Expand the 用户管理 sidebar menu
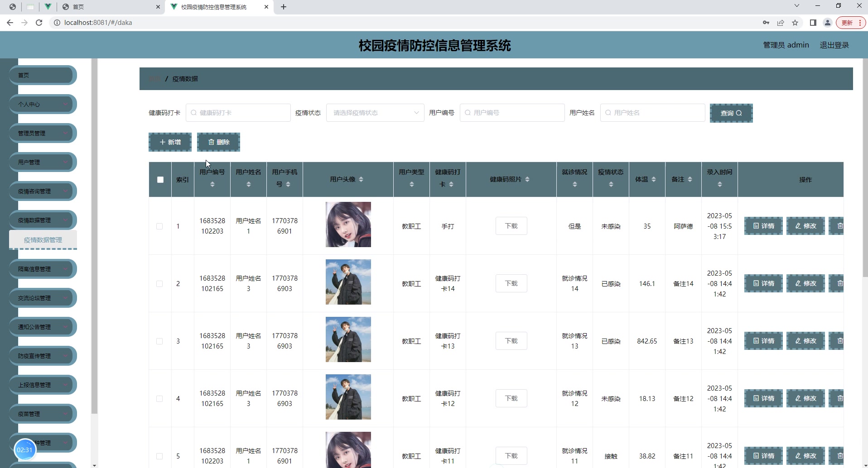This screenshot has height=468, width=868. pyautogui.click(x=43, y=162)
